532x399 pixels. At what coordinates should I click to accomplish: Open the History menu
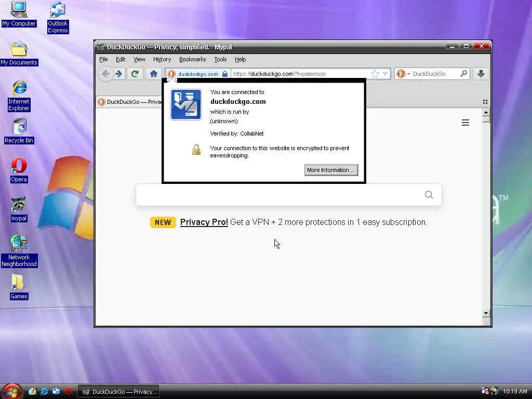[x=162, y=59]
